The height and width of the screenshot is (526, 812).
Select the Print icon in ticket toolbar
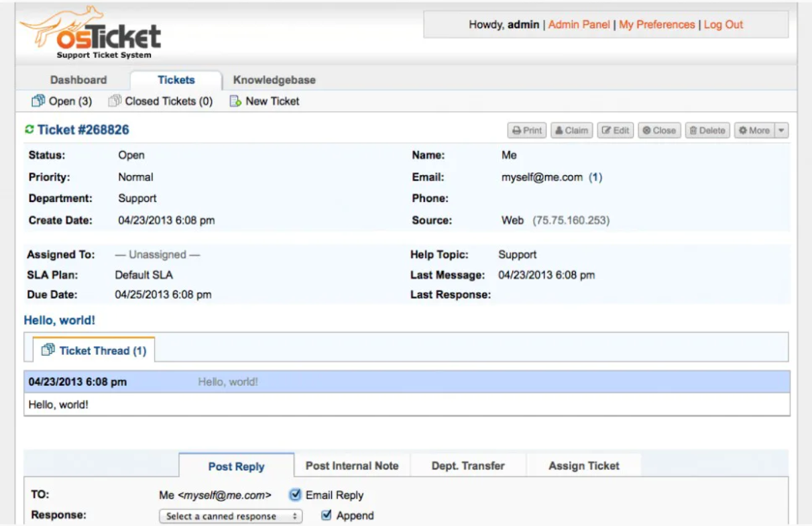click(517, 130)
